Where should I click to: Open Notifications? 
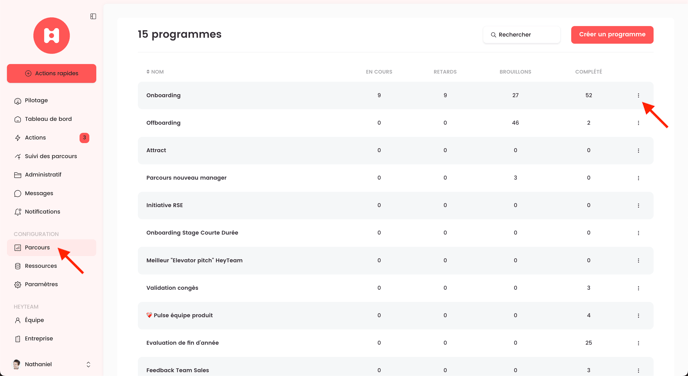pos(42,211)
